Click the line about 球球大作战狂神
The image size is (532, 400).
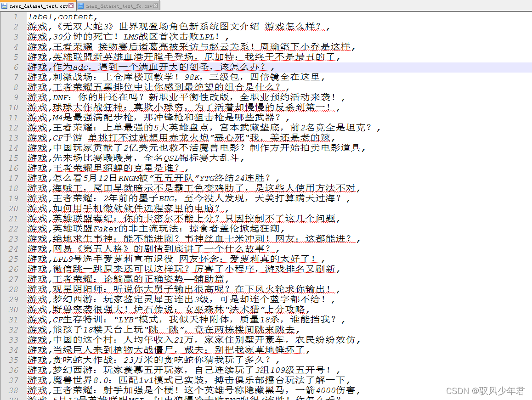[x=184, y=107]
